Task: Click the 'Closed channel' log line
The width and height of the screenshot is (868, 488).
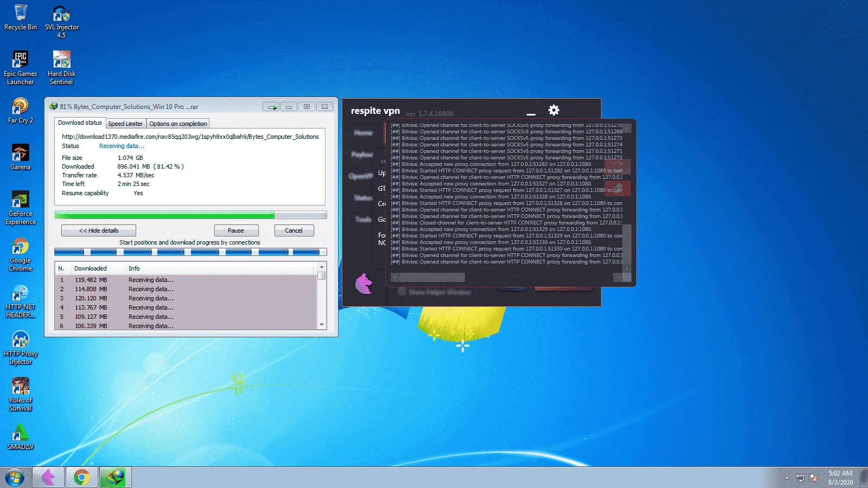Action: point(506,222)
